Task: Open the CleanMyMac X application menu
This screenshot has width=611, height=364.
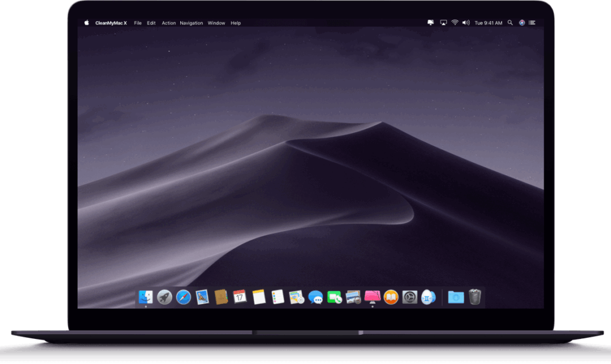Action: pos(111,23)
